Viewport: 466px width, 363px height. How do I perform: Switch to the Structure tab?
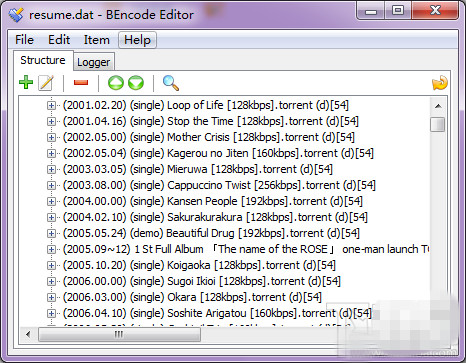click(43, 60)
